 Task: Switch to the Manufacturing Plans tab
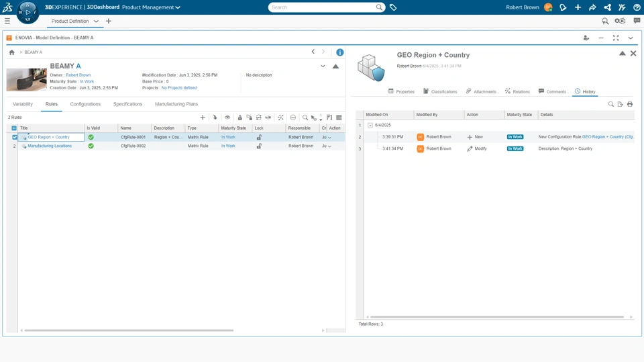tap(176, 104)
